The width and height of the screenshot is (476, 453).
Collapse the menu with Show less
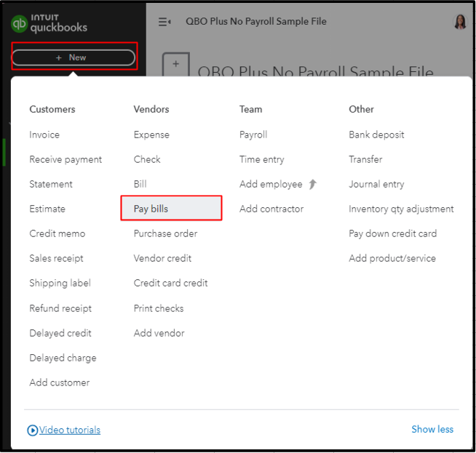(432, 429)
